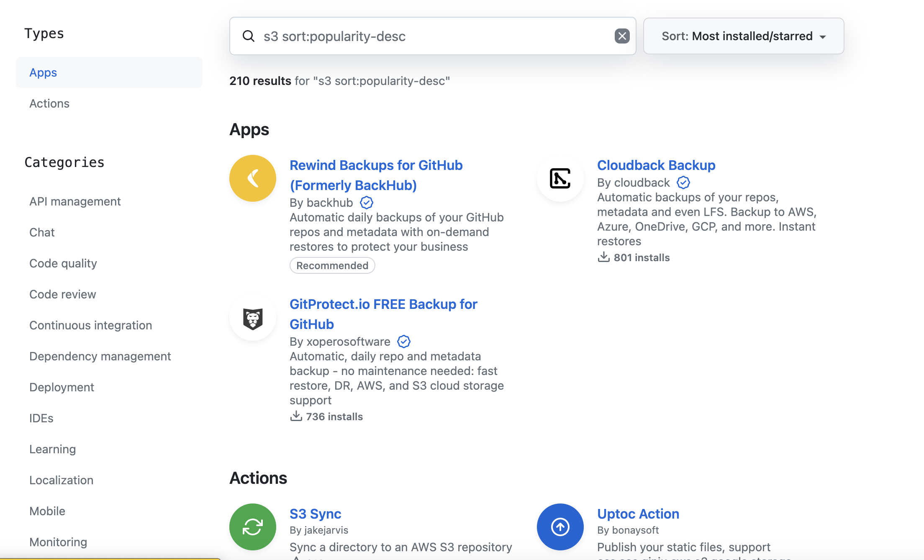
Task: Open the S3 Sync action link
Action: click(x=316, y=514)
